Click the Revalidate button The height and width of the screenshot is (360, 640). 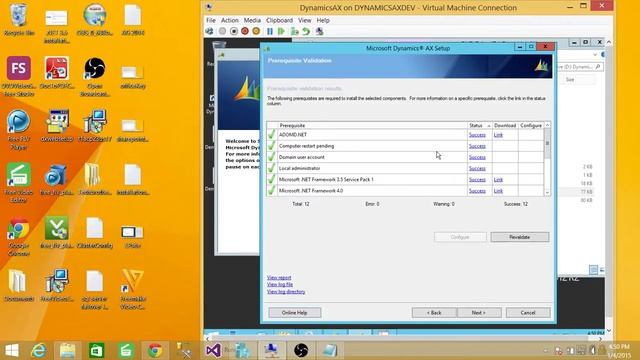click(x=520, y=237)
